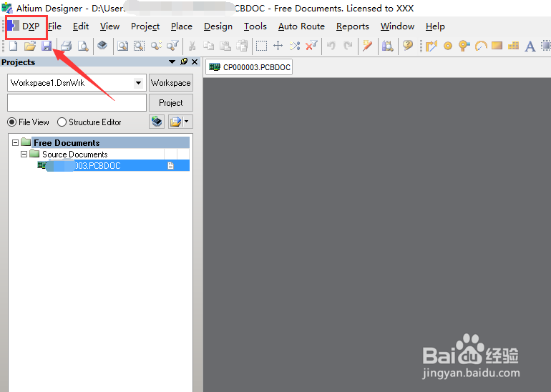Pin the Projects panel
The height and width of the screenshot is (392, 551).
coord(183,62)
